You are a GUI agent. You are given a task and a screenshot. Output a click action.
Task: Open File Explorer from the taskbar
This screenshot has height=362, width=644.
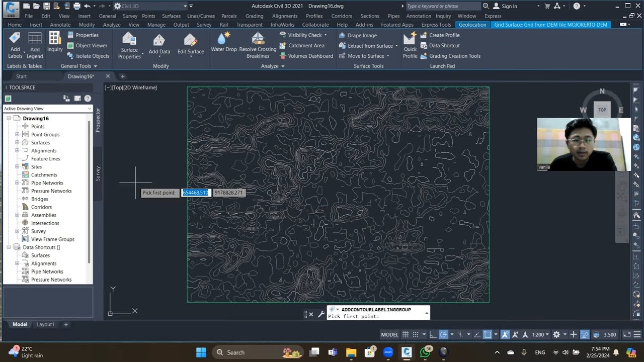tap(351, 352)
